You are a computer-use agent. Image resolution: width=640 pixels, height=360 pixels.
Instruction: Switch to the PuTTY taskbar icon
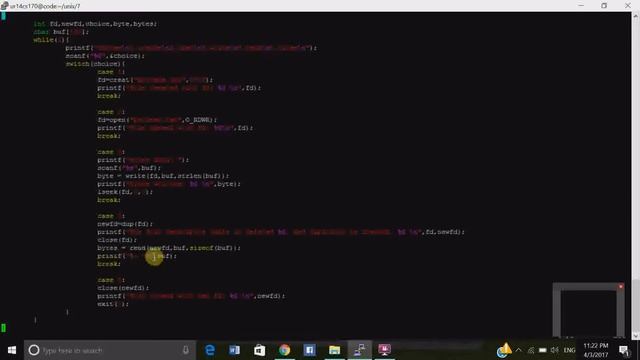pos(360,350)
